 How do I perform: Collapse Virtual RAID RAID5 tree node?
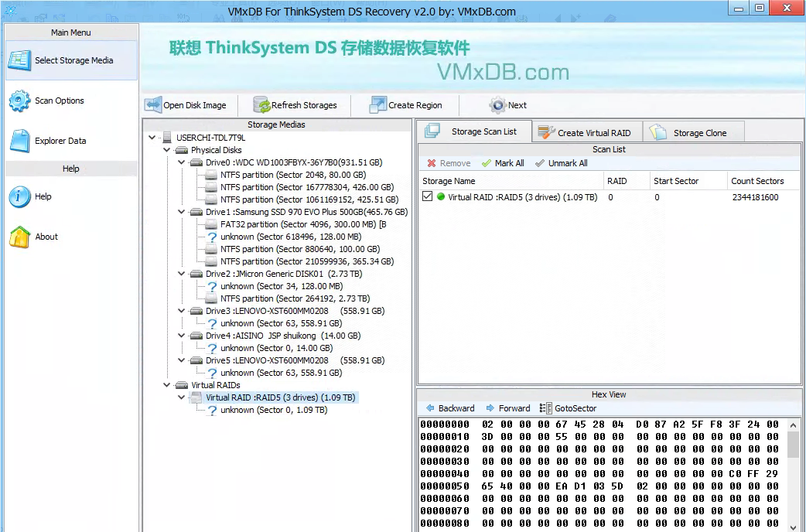click(182, 397)
